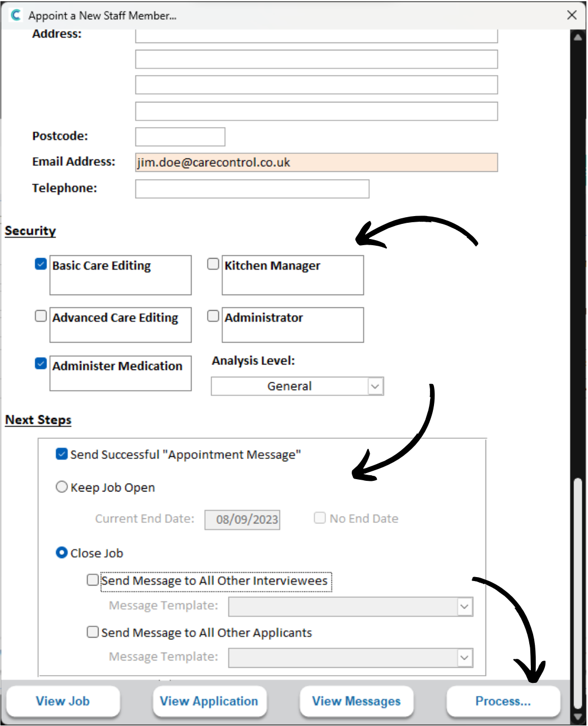The image size is (588, 726).
Task: Click the vertical scrollbar thumb
Action: pos(578,593)
